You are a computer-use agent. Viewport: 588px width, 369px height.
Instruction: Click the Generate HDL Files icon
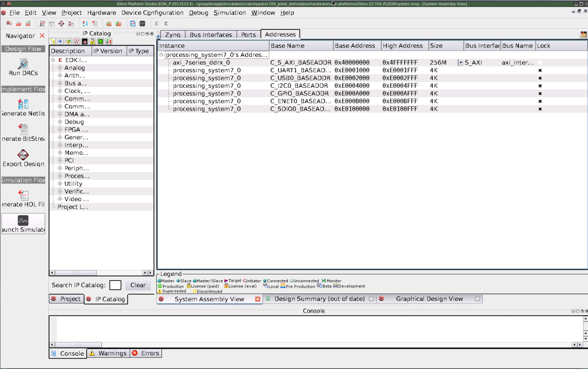click(23, 196)
